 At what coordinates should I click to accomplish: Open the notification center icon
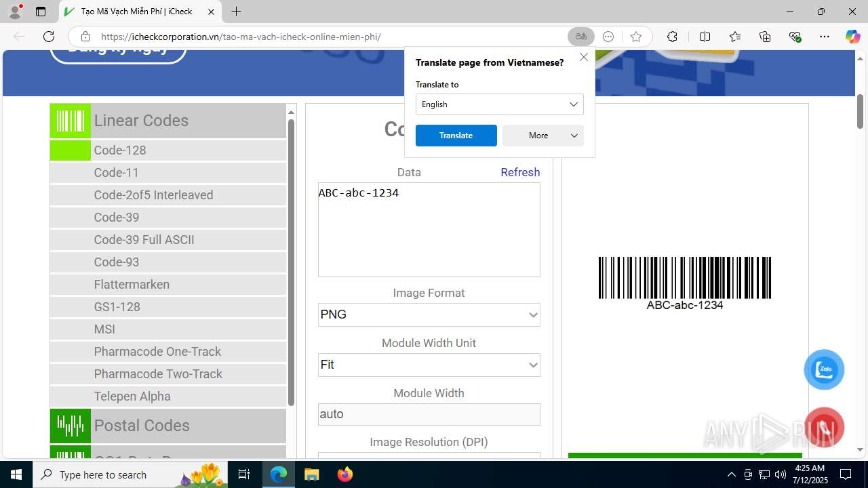click(x=846, y=474)
